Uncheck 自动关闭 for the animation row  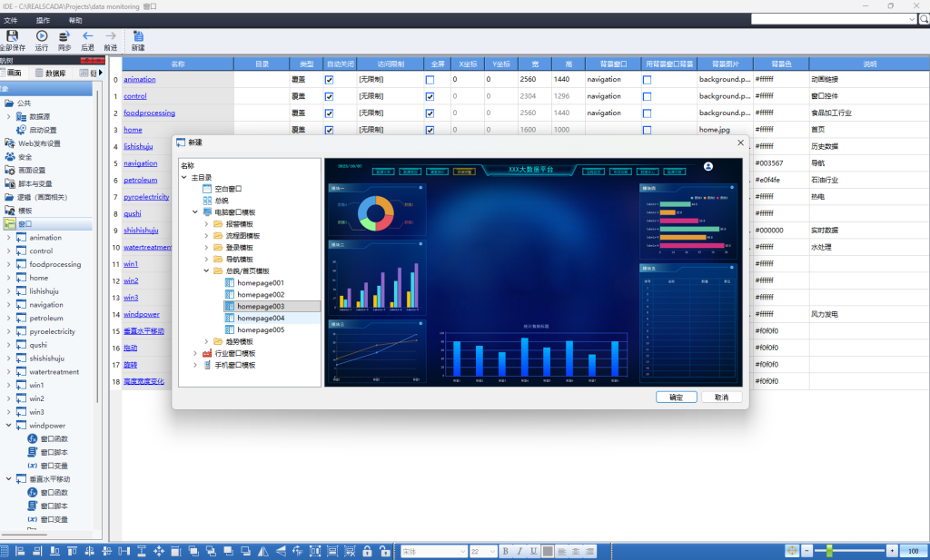pos(329,80)
